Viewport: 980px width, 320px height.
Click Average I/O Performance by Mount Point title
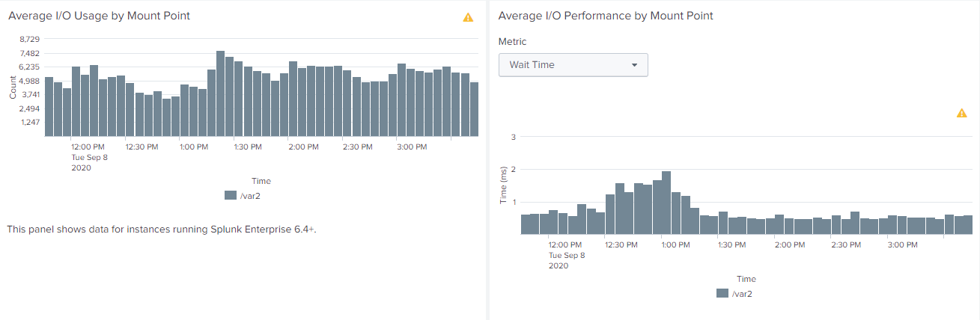tap(606, 16)
